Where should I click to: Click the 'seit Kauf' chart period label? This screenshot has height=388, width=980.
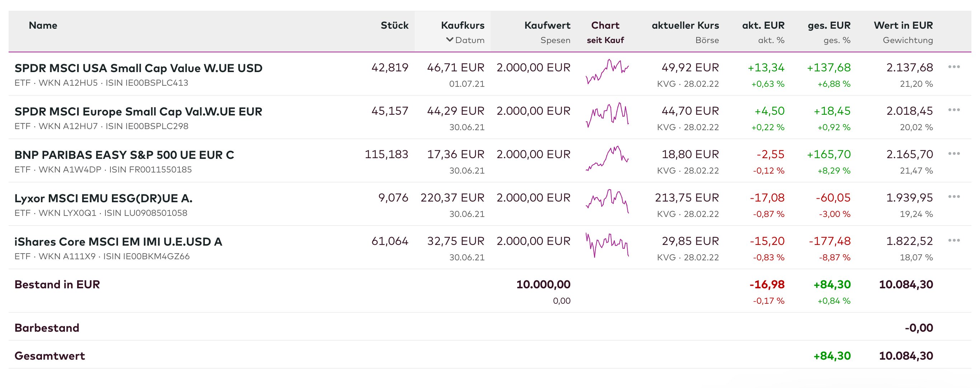click(605, 40)
